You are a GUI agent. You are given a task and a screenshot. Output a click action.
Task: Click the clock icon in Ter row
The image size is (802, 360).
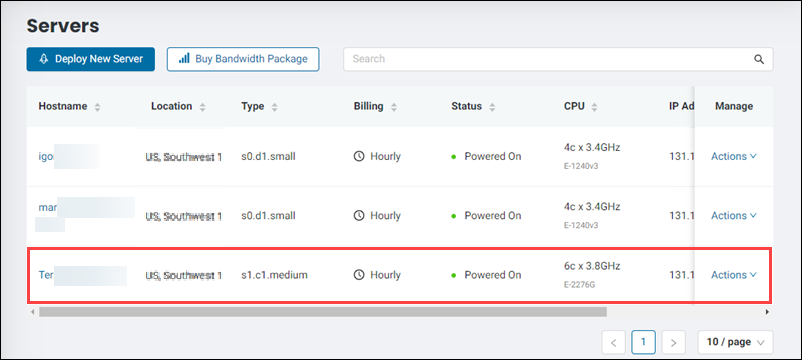[x=359, y=275]
